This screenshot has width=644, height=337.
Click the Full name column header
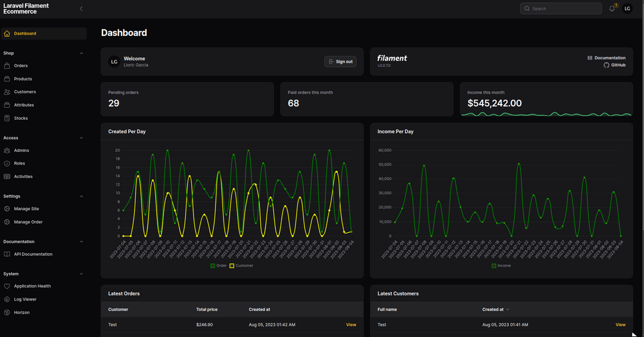pyautogui.click(x=387, y=309)
